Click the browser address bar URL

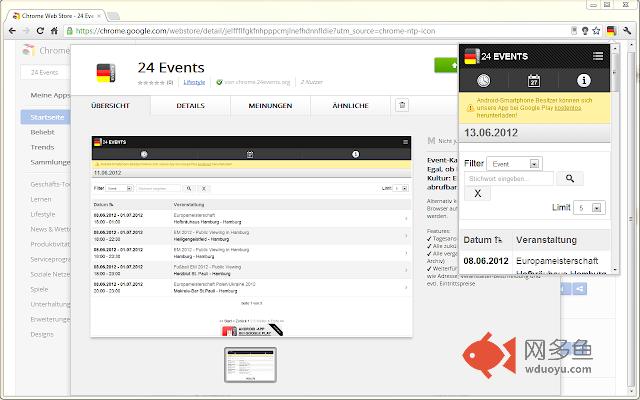(x=255, y=31)
